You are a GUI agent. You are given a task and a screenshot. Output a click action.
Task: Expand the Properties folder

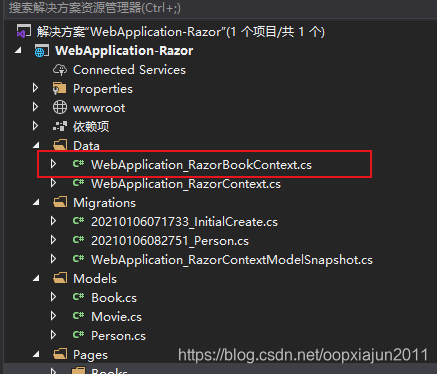[35, 88]
